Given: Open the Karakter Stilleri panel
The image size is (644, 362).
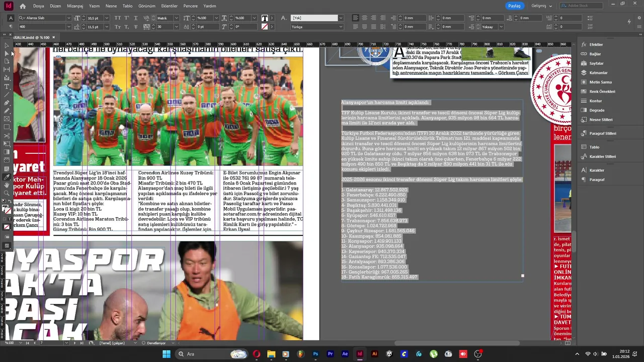Looking at the screenshot, I should coord(602,156).
